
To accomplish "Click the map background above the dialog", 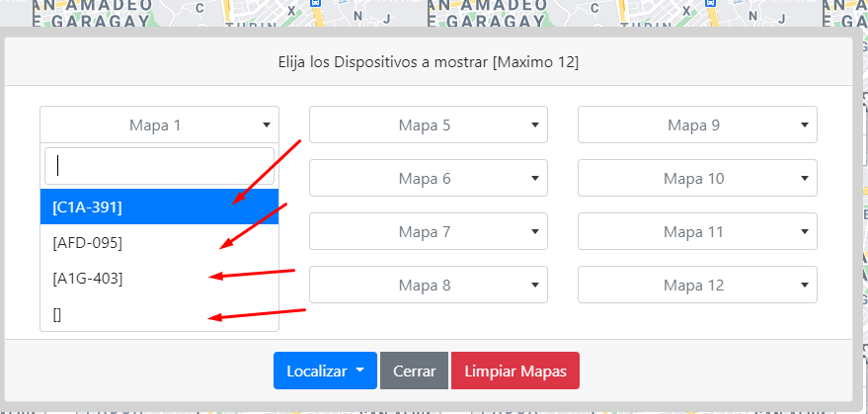I will click(x=592, y=17).
